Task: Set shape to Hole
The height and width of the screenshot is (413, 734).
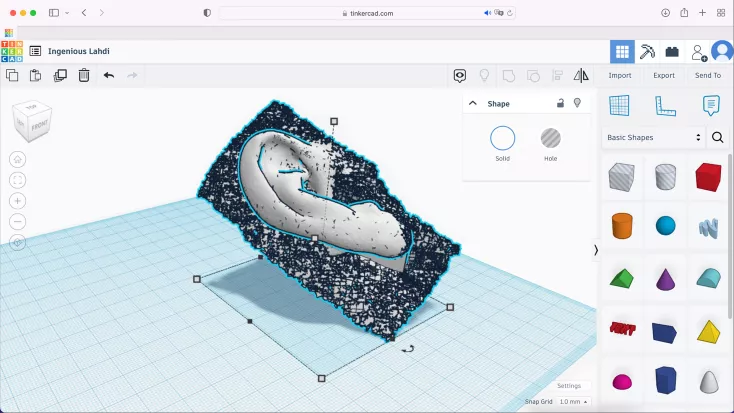Action: pos(551,139)
